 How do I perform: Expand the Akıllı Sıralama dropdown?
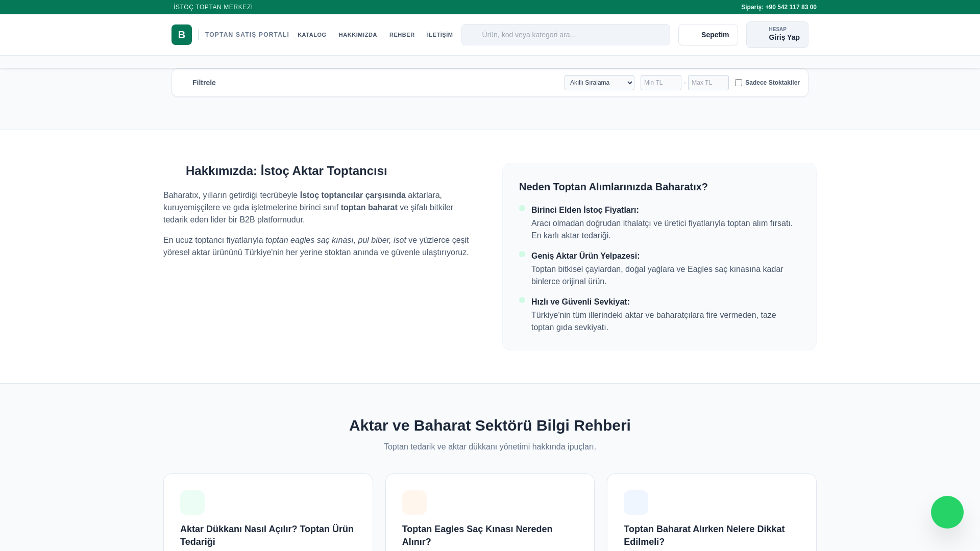(599, 83)
